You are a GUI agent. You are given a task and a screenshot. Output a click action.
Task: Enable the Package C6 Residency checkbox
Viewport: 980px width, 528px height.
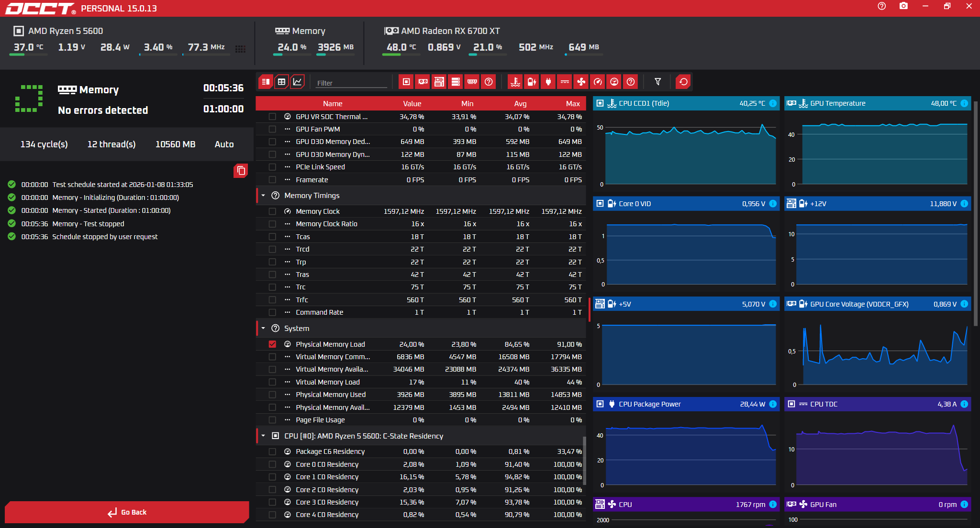coord(272,451)
